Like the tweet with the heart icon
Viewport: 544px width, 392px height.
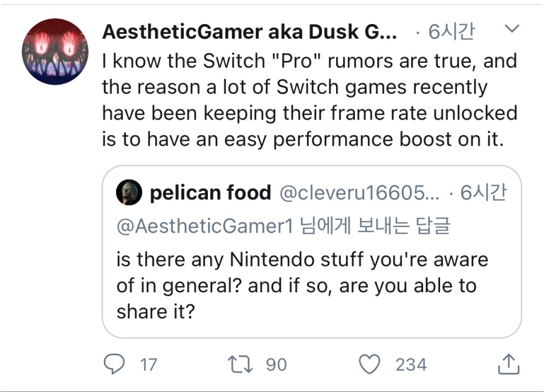(369, 364)
